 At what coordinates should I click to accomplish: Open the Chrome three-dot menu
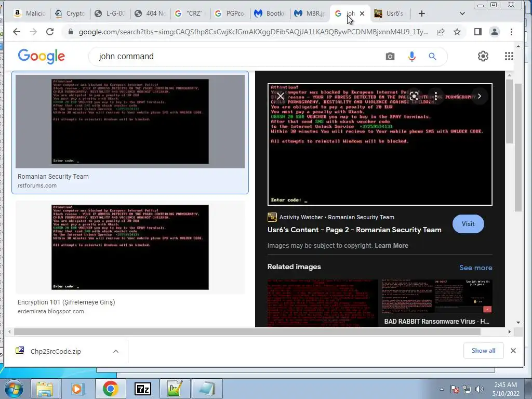[x=511, y=32]
